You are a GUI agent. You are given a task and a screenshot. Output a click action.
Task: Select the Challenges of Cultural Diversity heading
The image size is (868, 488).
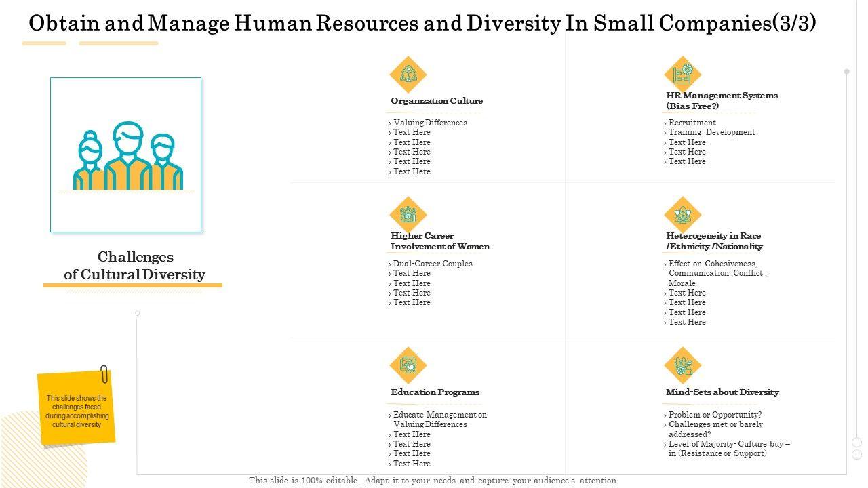[x=135, y=266]
